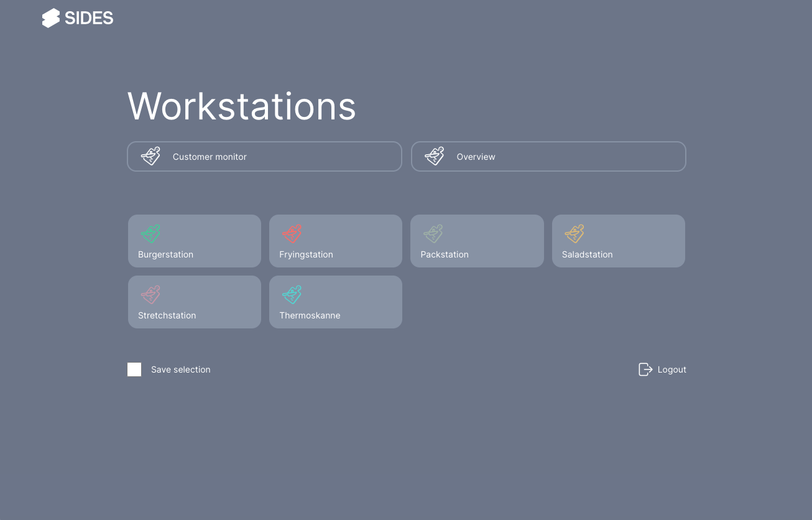This screenshot has height=520, width=812.
Task: Click the gray Packstation icon
Action: (x=433, y=234)
